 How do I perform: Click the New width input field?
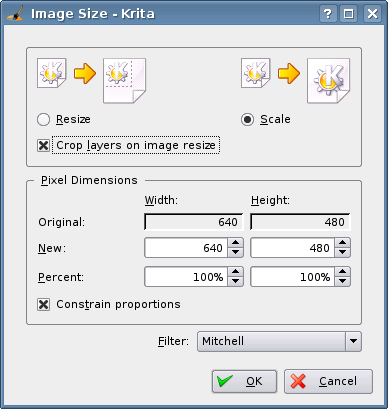click(186, 248)
